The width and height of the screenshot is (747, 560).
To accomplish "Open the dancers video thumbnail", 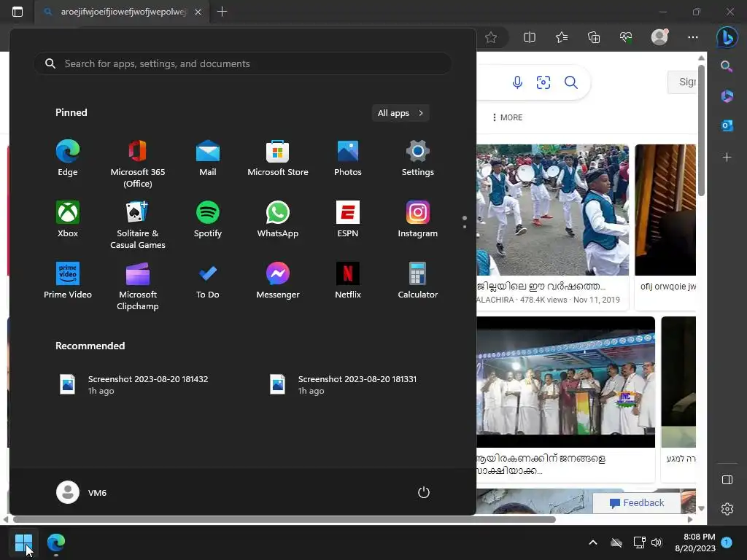I will click(553, 210).
